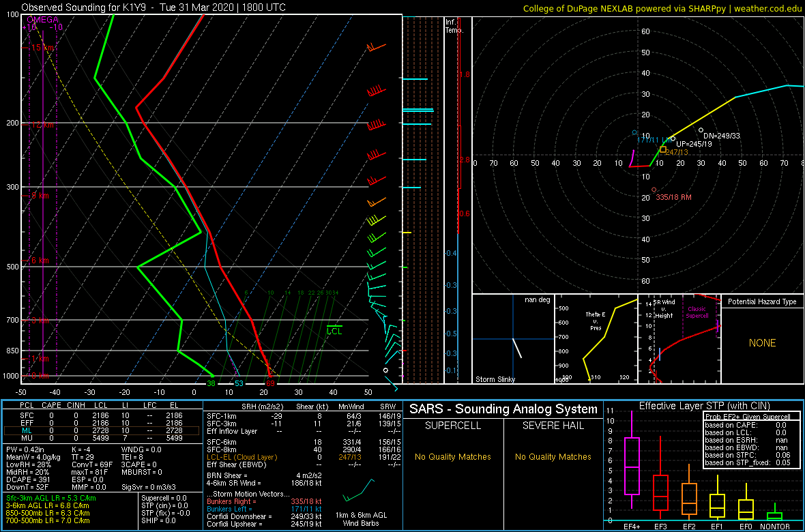Click the Prob EF2+ Given Supercell header

tap(748, 415)
